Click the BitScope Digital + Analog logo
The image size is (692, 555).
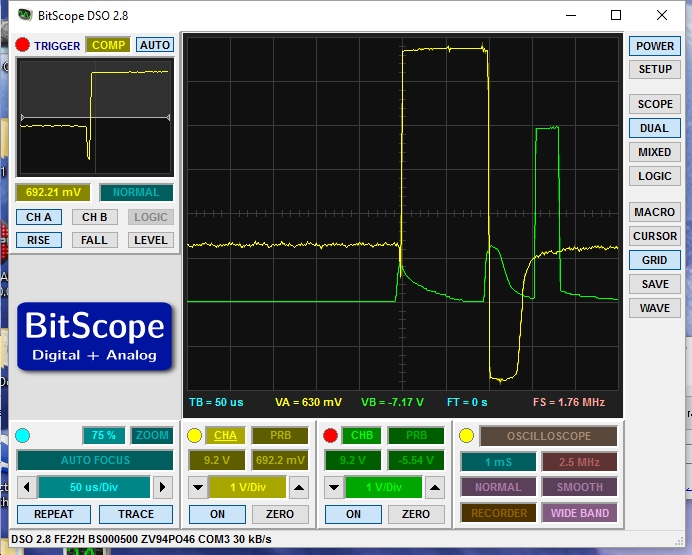94,336
